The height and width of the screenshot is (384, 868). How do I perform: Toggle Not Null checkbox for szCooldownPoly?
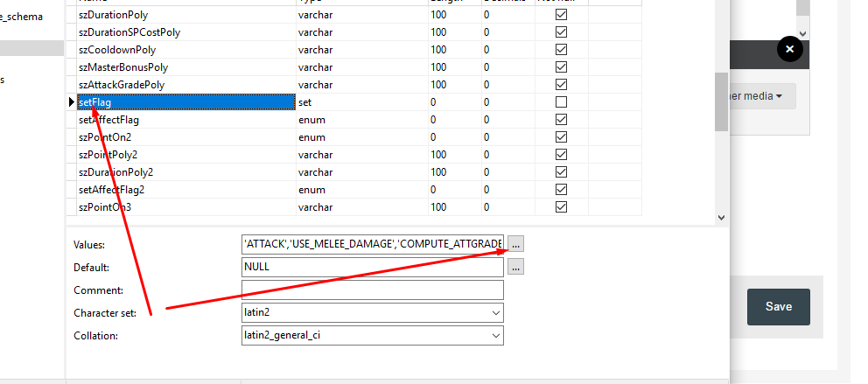[561, 50]
